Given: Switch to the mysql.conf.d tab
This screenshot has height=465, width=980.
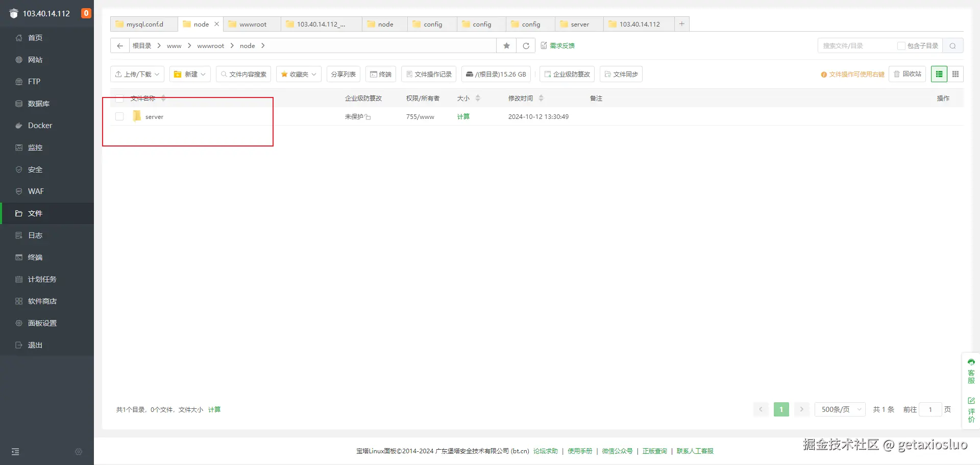Looking at the screenshot, I should (144, 24).
